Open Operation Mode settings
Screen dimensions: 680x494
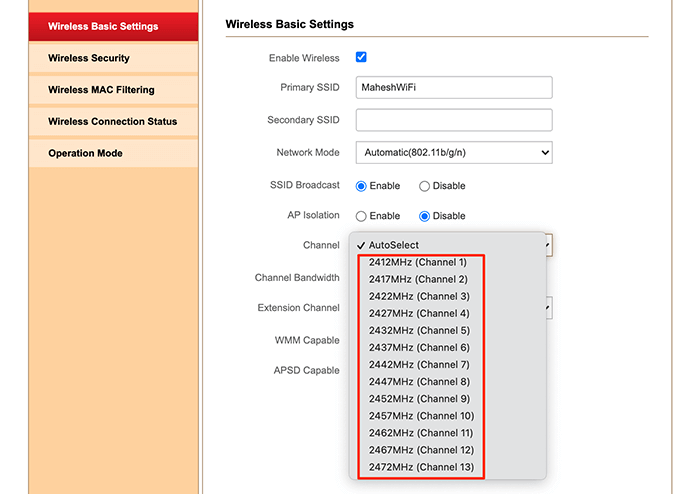85,153
